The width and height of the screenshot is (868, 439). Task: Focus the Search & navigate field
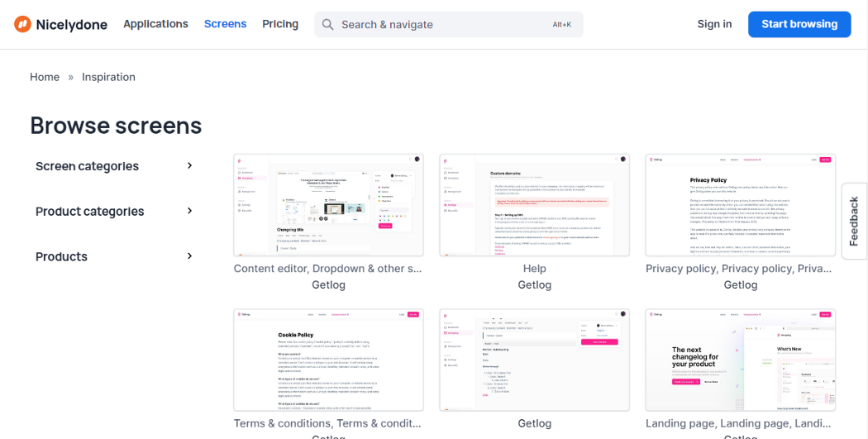click(449, 24)
